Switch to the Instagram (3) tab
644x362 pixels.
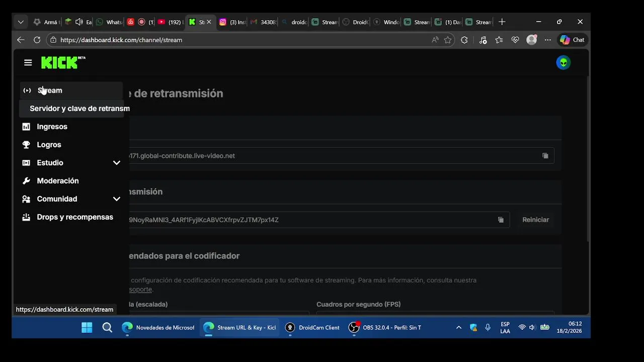pyautogui.click(x=232, y=22)
